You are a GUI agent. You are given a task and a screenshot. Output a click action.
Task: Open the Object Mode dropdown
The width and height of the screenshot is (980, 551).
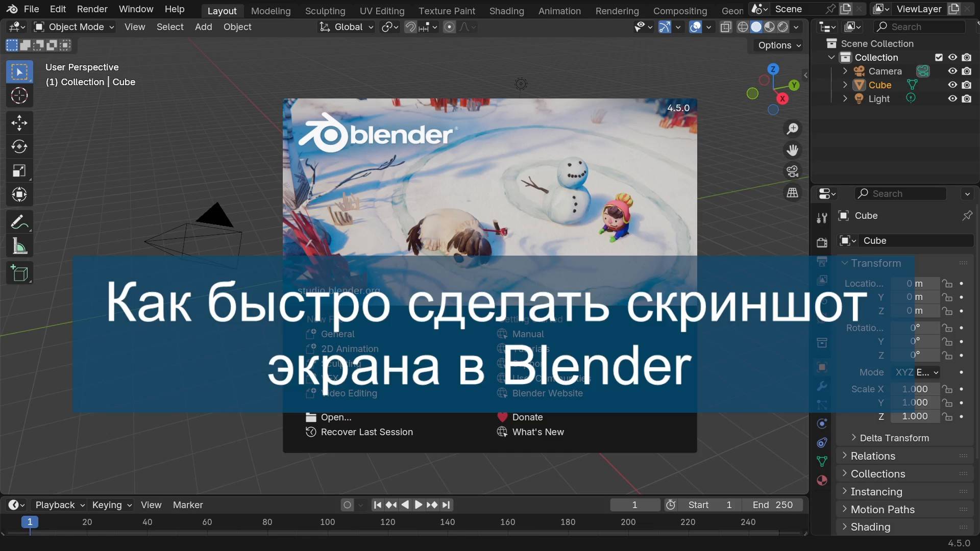click(73, 27)
